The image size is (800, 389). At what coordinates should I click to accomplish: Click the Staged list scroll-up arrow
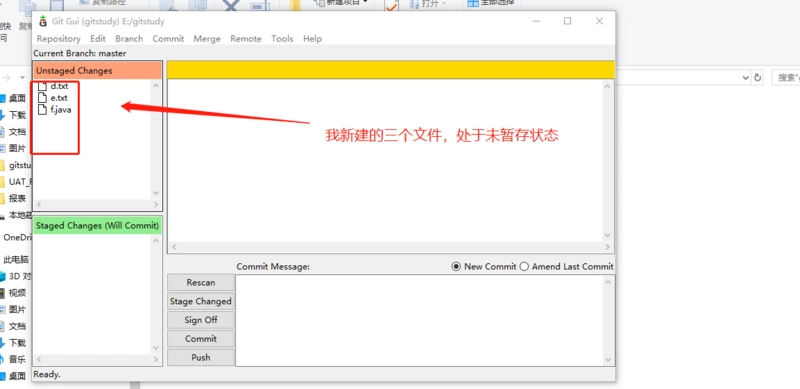[x=156, y=240]
